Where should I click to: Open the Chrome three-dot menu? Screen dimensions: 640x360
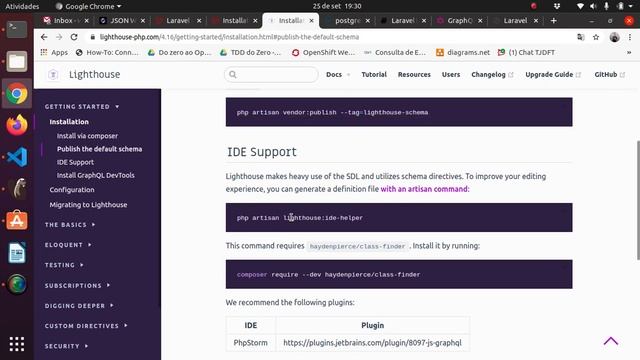click(x=630, y=37)
